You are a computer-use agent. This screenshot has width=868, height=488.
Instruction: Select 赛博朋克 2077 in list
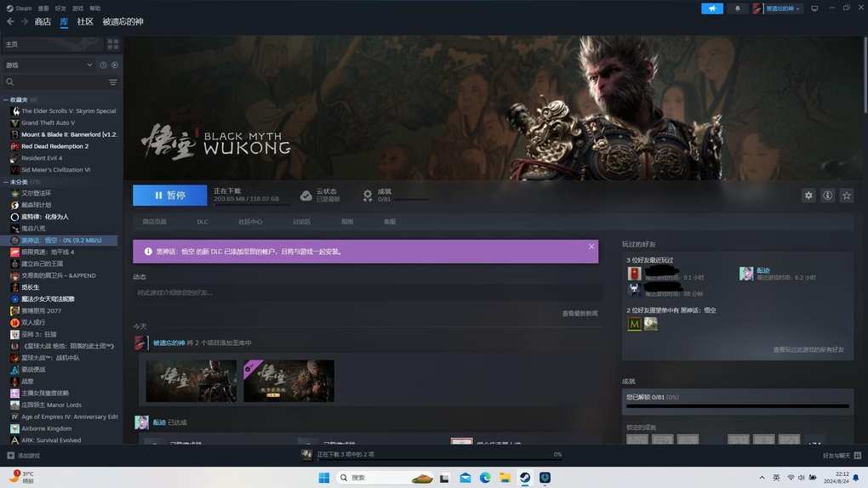[x=36, y=311]
